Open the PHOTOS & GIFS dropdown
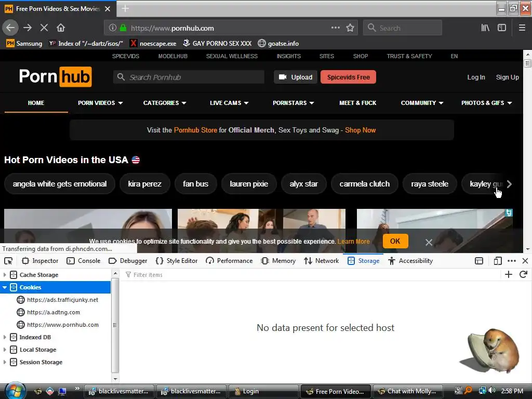The image size is (532, 399). 486,103
